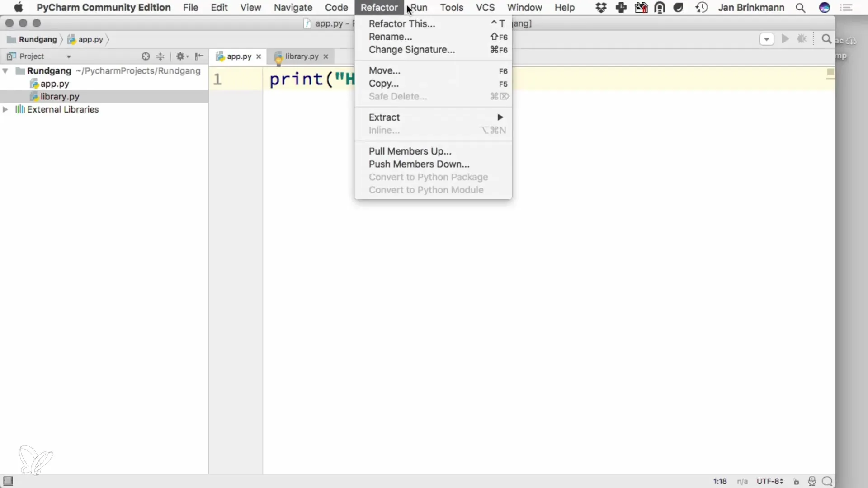Choose Rename… from the Refactor menu

tap(433, 37)
